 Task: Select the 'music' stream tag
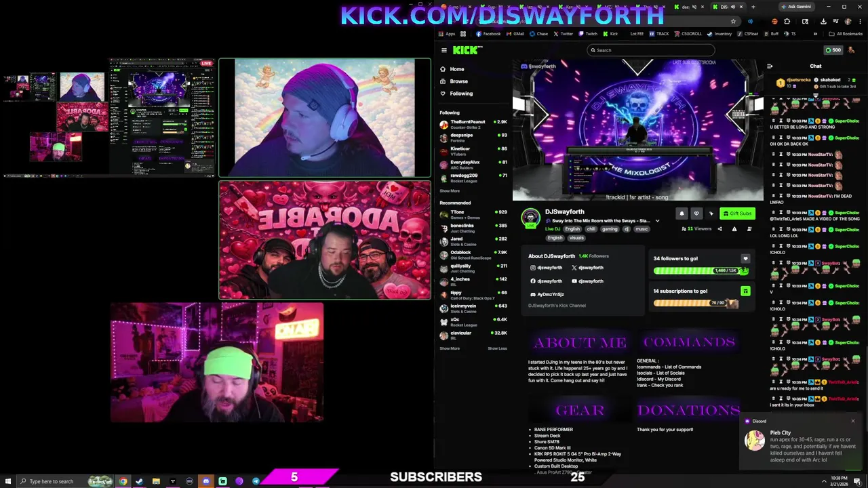coord(641,229)
